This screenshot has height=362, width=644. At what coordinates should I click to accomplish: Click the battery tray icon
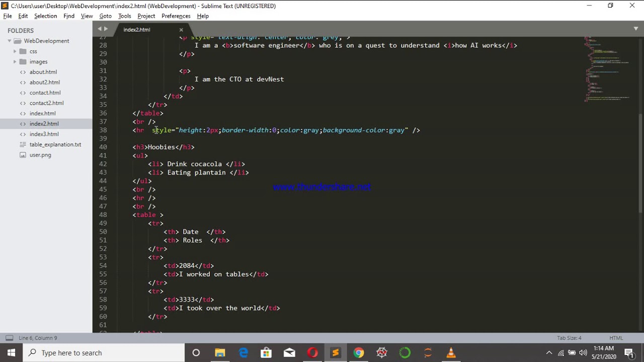click(x=572, y=353)
